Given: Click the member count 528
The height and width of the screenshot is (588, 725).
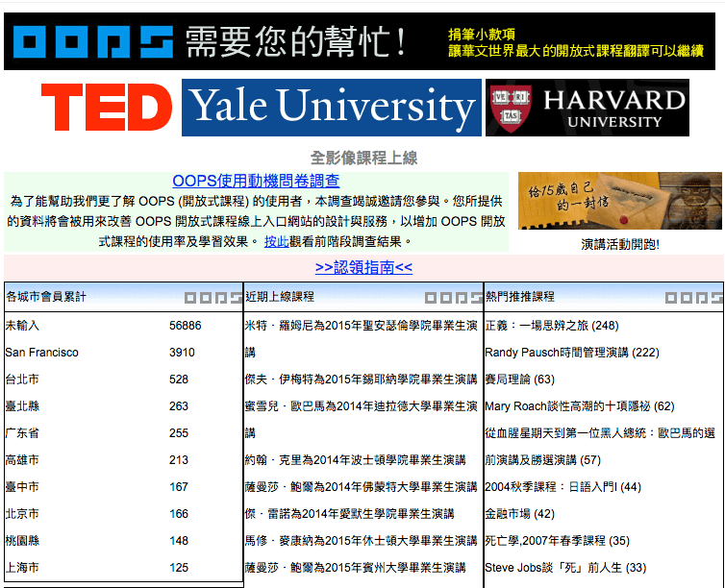Looking at the screenshot, I should (179, 380).
